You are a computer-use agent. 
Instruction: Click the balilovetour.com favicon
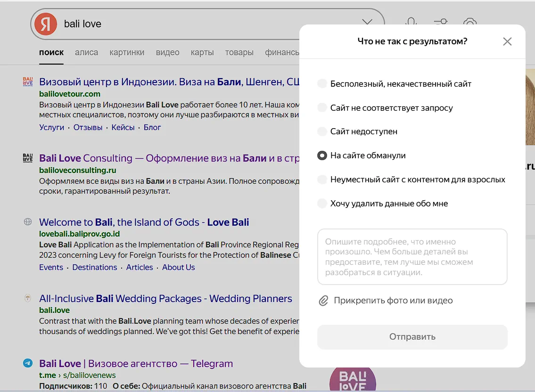28,82
